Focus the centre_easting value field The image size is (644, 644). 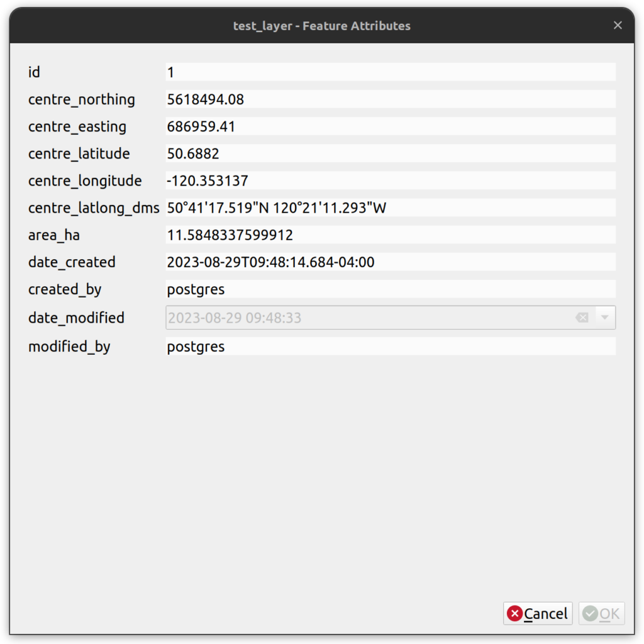[390, 126]
